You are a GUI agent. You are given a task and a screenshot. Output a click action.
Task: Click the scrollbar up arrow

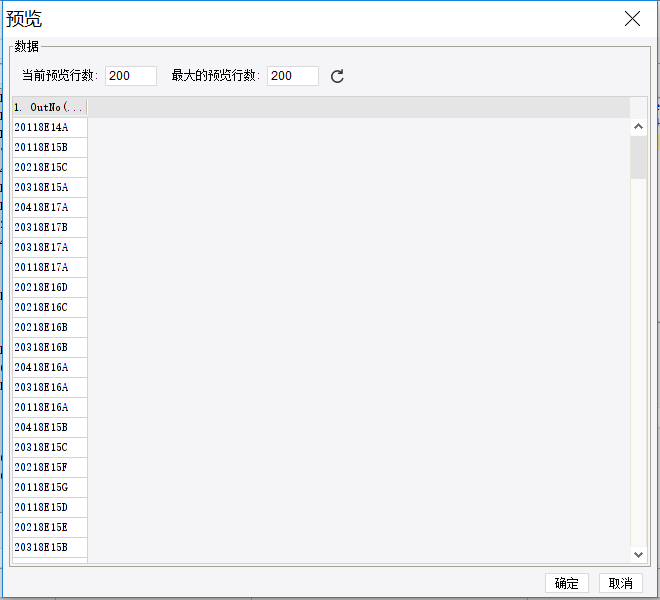[638, 126]
